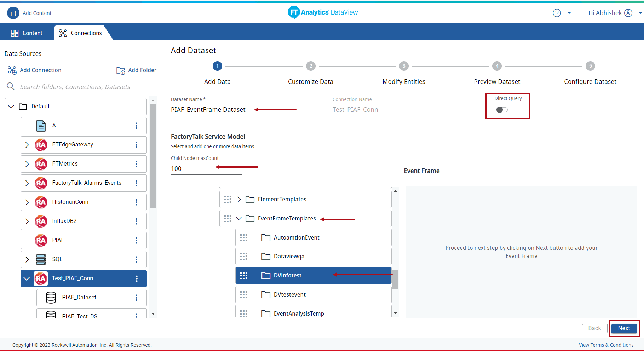644x351 pixels.
Task: Collapse the EventFrameTemplates folder
Action: 239,219
